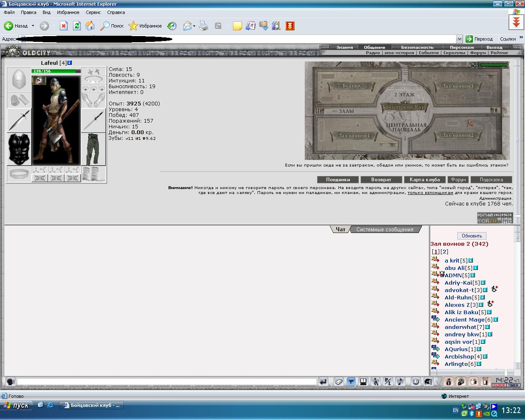Open info icon next to Lafeul name
The image size is (525, 420).
tap(69, 63)
